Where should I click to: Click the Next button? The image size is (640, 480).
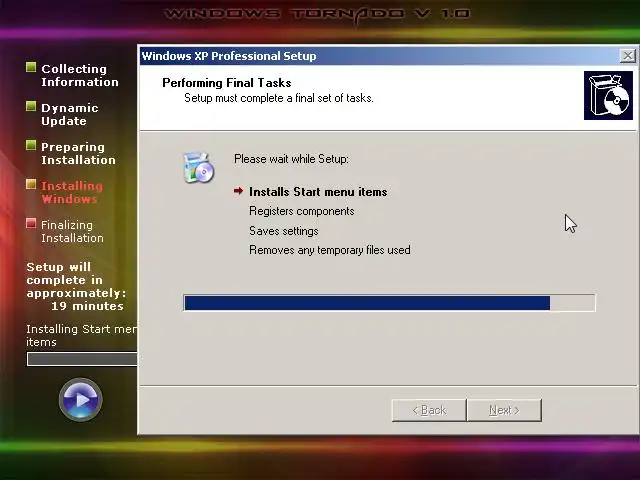tap(504, 410)
